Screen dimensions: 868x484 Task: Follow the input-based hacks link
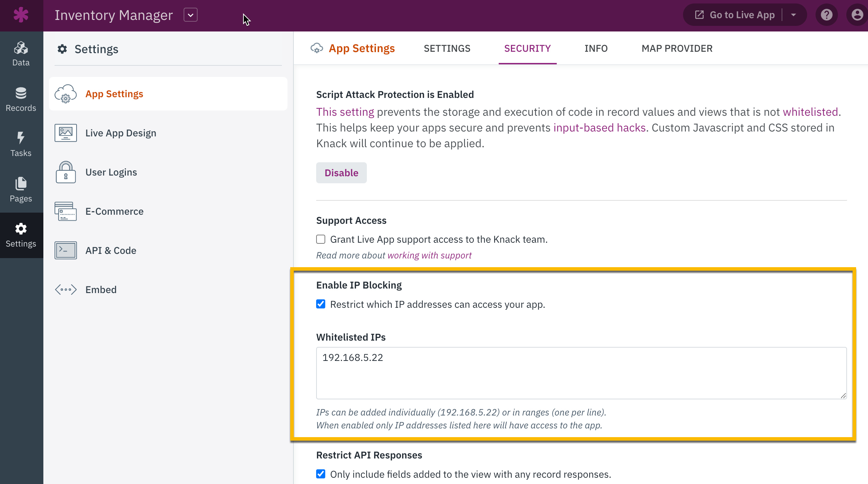599,128
